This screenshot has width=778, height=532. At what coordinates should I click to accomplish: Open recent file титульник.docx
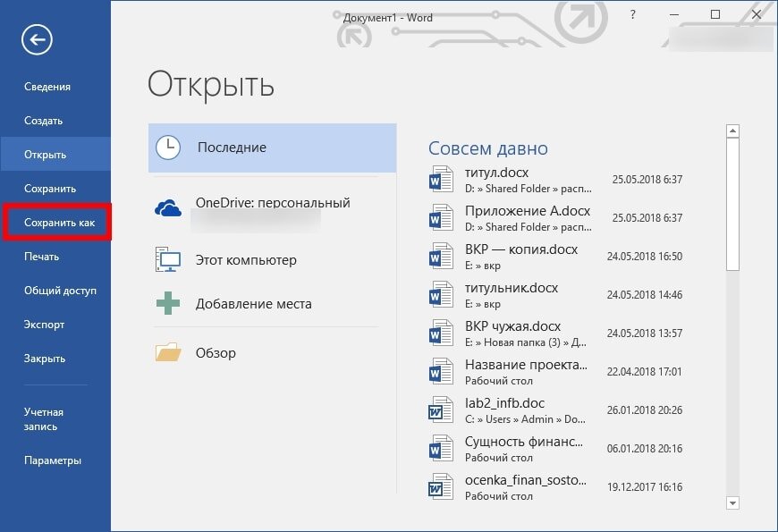(557, 294)
